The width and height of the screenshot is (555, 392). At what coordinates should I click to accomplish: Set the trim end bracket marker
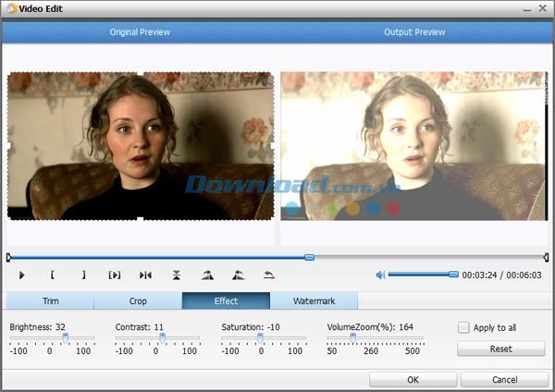pos(83,275)
